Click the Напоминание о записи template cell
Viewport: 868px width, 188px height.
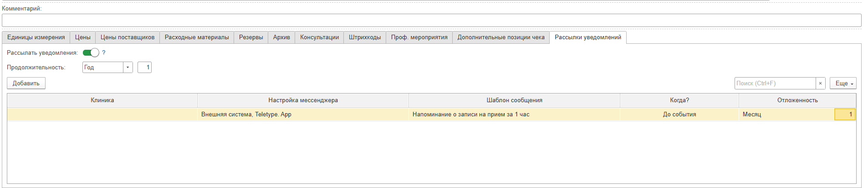click(470, 115)
